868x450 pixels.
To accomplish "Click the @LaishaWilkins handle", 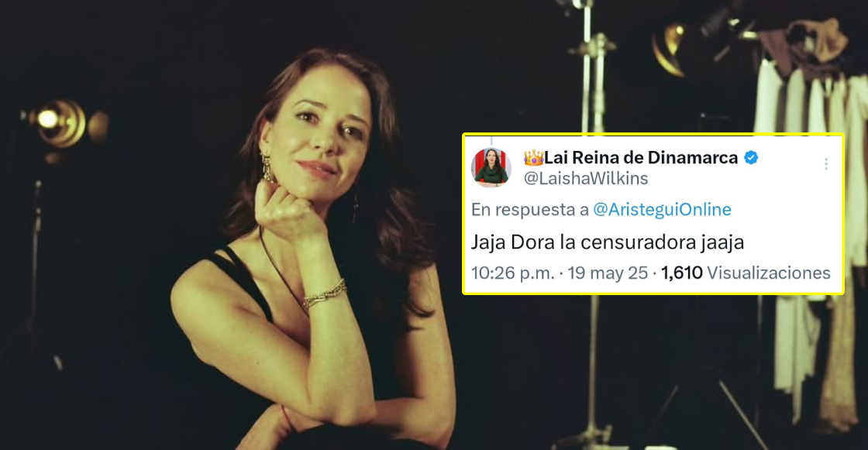I will click(x=586, y=178).
